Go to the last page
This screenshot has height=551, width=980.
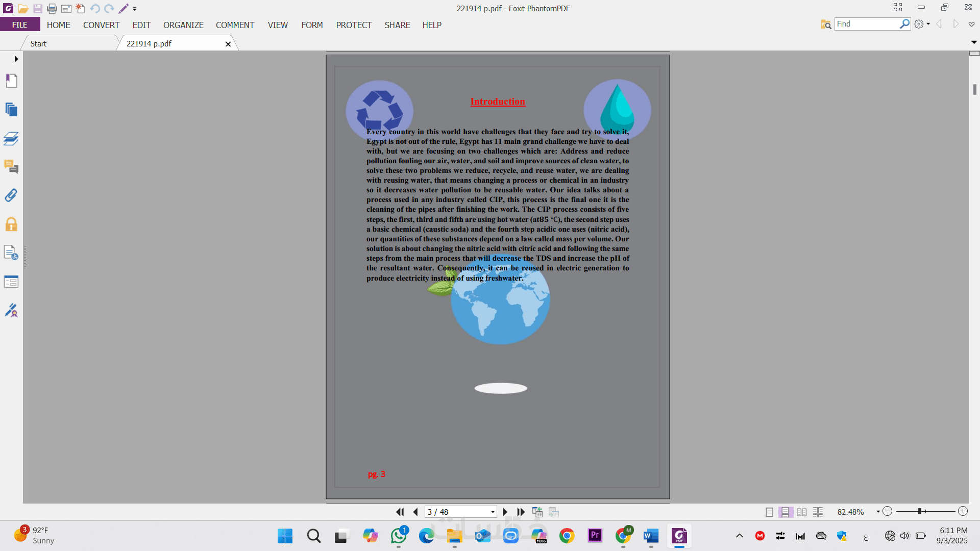point(521,512)
